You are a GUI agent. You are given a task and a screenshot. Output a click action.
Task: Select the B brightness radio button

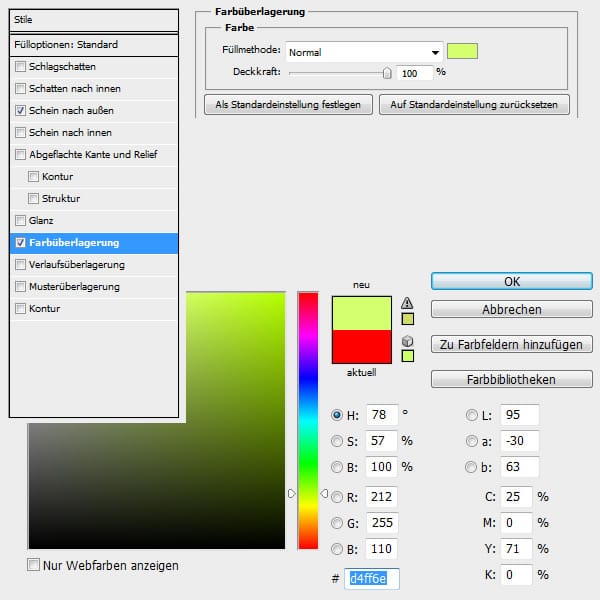(x=337, y=467)
